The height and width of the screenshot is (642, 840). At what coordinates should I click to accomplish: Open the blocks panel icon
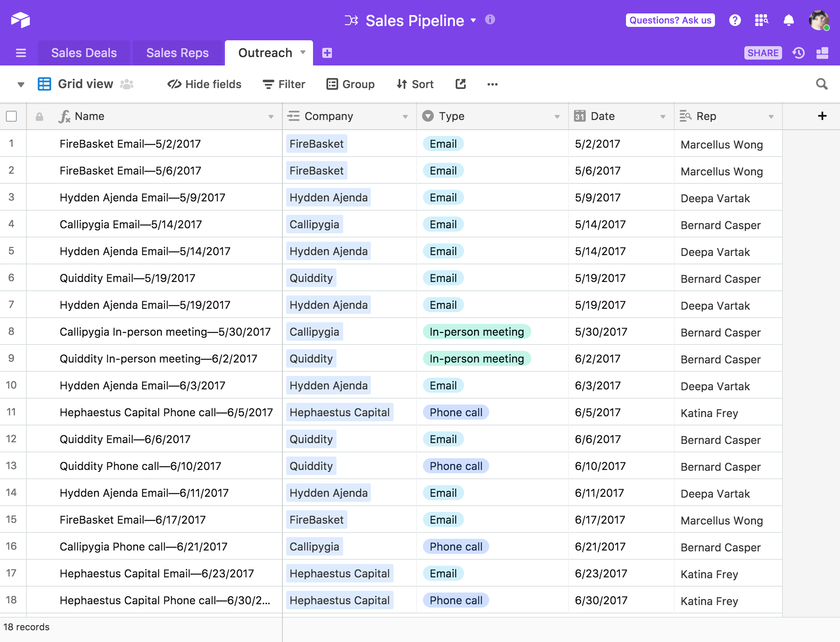[822, 53]
